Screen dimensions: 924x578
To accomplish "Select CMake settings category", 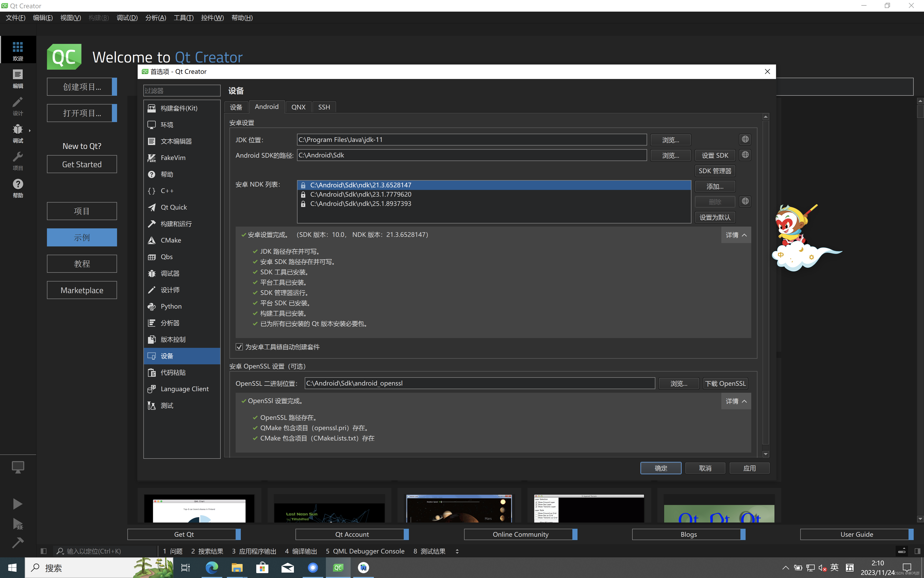I will coord(182,240).
